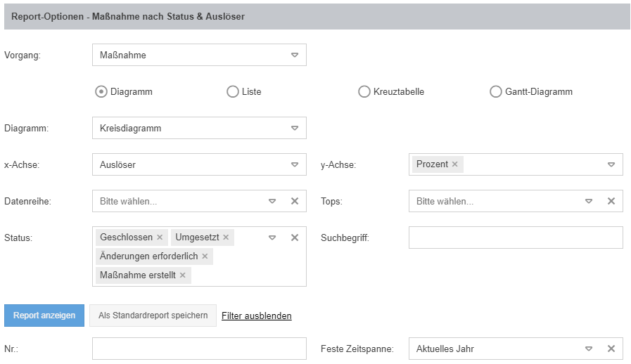Click the Filter ausblenden link
Screen dimensions: 631x364
click(257, 316)
